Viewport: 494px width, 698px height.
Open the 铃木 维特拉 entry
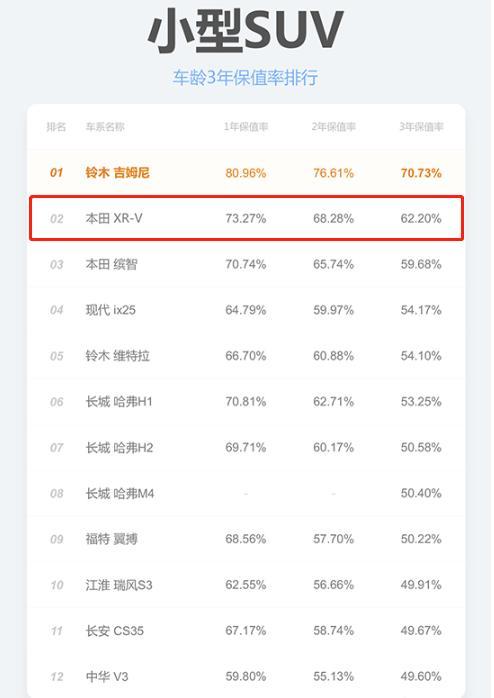click(x=117, y=356)
